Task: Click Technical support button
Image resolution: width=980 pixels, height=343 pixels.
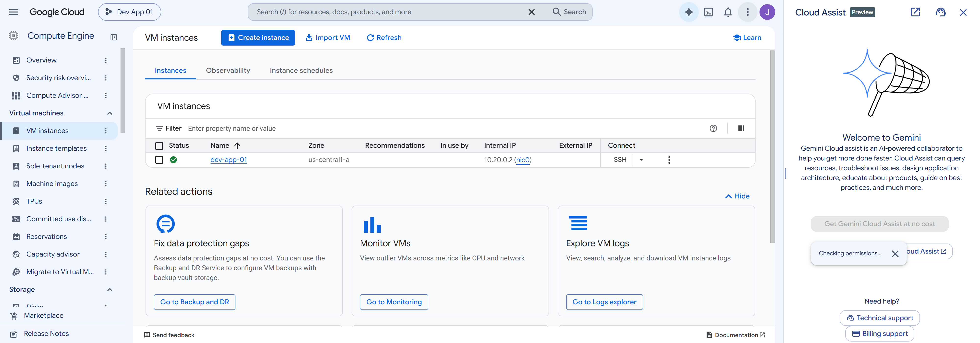Action: click(x=880, y=318)
